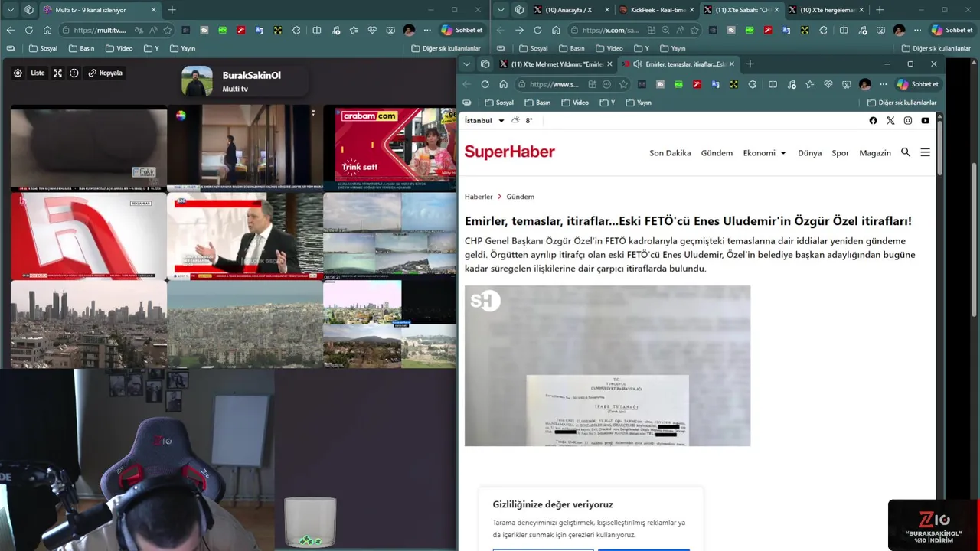Open Sohbet et Copilot in Multi tv window
980x551 pixels.
(462, 30)
